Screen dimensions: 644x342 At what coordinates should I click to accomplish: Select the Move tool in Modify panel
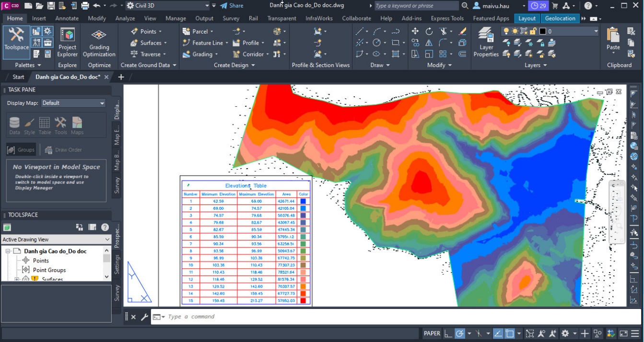415,31
